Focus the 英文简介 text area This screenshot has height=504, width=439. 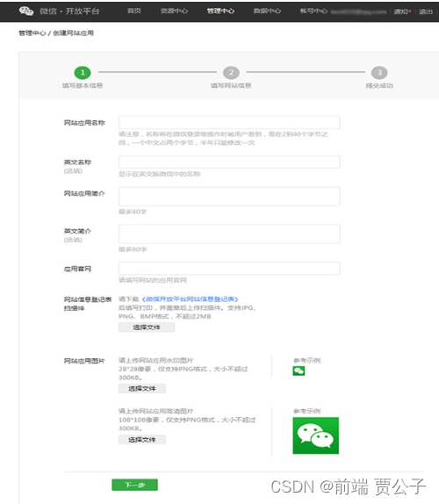[229, 234]
